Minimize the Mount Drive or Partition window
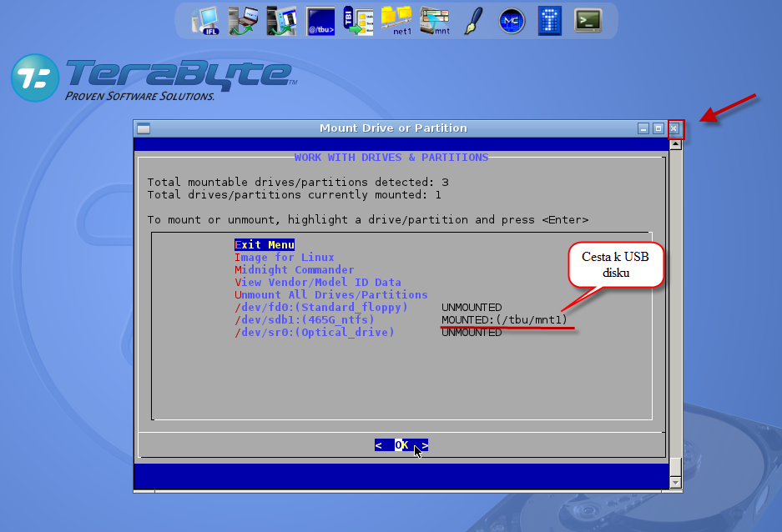Screen dimensions: 782x532 pos(643,128)
